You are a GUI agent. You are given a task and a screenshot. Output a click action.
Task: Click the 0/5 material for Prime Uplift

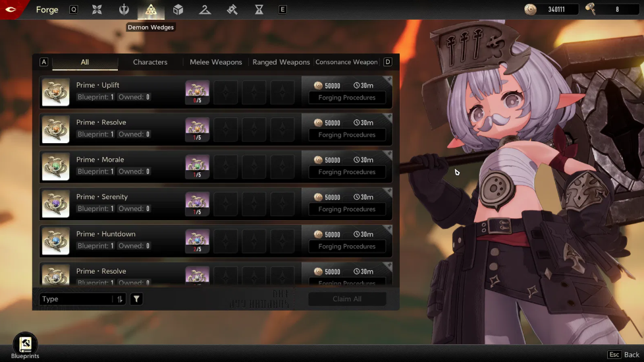tap(197, 92)
